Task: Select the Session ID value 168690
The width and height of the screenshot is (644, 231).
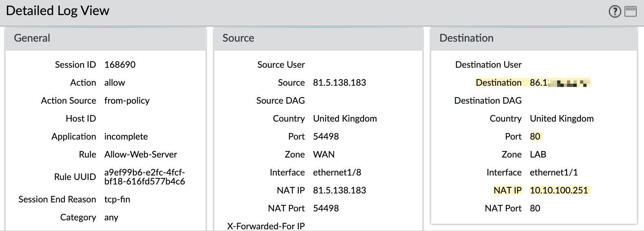Action: [120, 64]
